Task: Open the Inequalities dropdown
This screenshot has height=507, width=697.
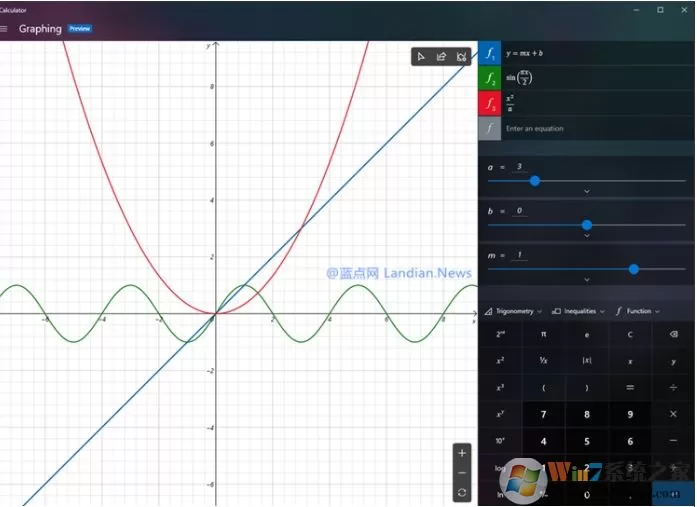Action: (x=578, y=311)
